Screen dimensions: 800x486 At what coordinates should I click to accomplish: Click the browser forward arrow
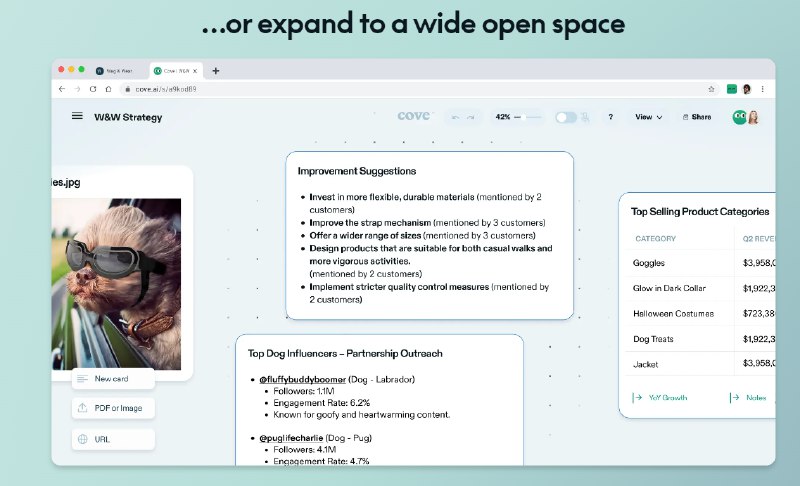78,89
